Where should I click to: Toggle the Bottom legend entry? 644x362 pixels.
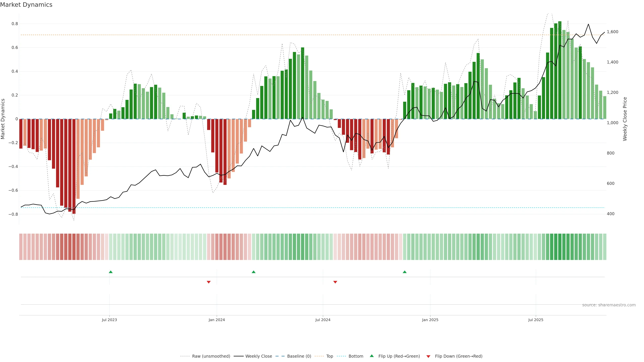pyautogui.click(x=356, y=356)
